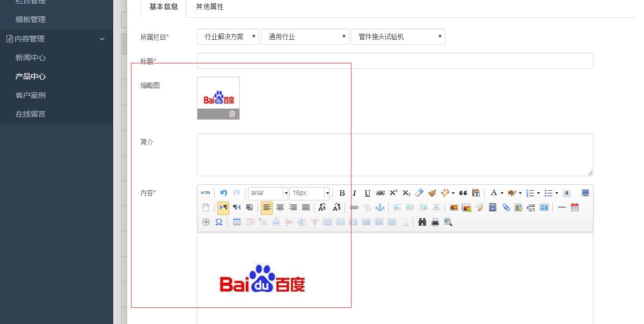
Task: Apply italic formatting
Action: click(x=354, y=193)
